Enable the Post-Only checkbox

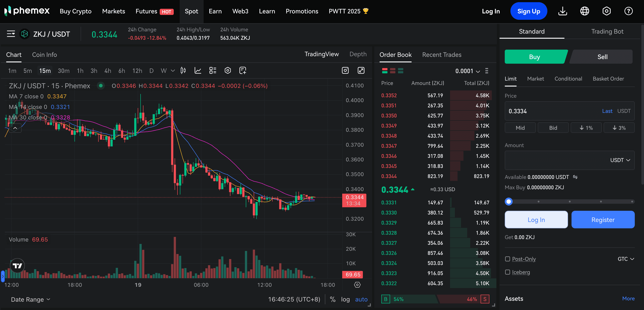pos(507,259)
